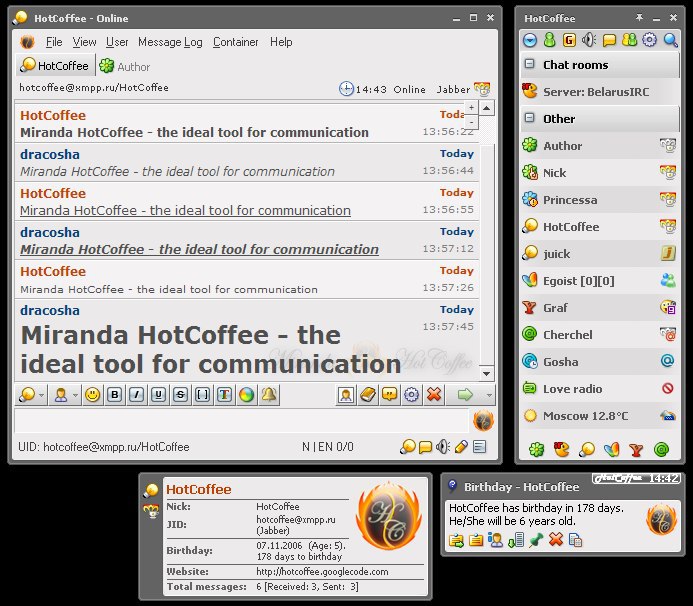This screenshot has width=693, height=606.
Task: Select the Love radio contact
Action: [600, 389]
